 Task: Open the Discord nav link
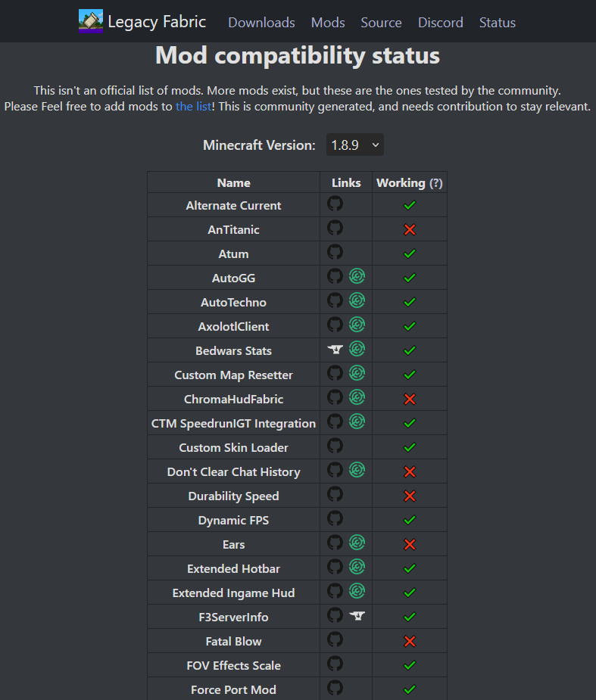click(440, 23)
